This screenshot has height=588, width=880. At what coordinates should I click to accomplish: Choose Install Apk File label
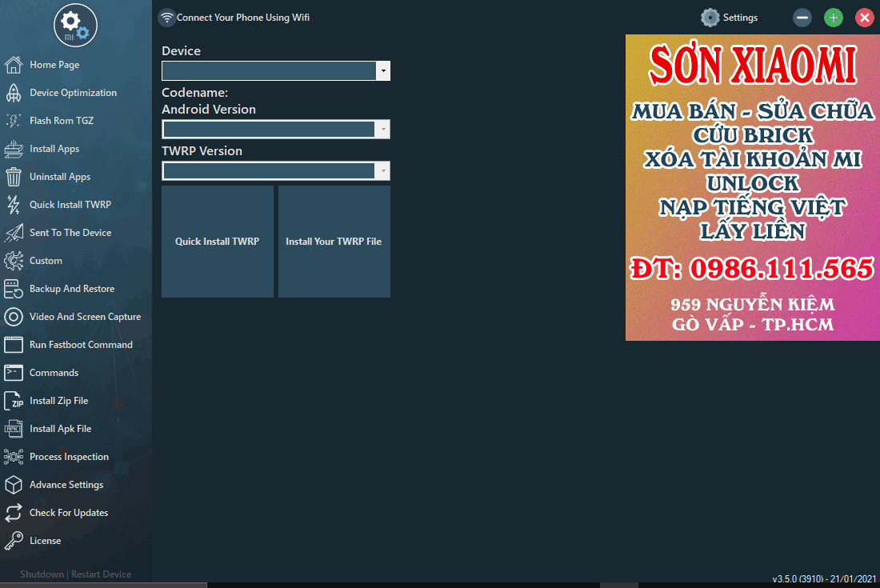[60, 429]
